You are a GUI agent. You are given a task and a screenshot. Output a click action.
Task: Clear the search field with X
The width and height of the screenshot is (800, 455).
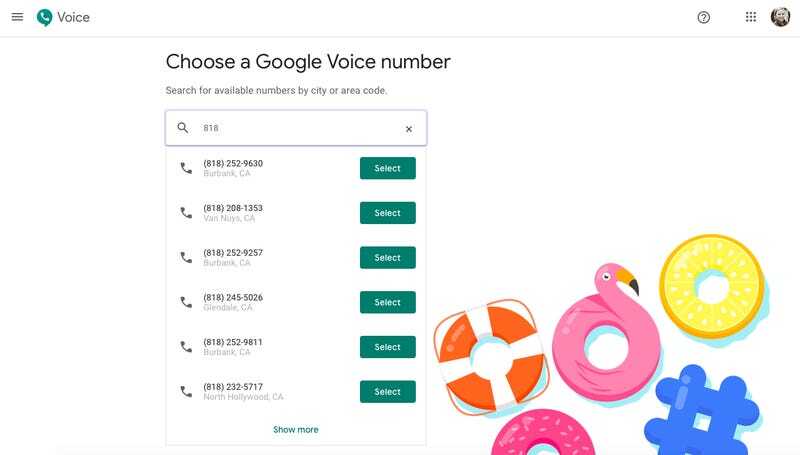408,129
